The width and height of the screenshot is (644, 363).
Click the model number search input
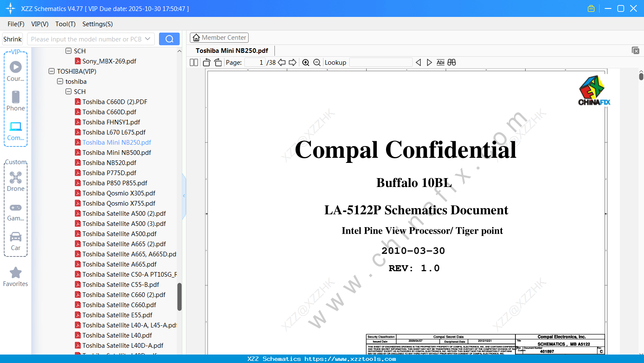click(86, 39)
